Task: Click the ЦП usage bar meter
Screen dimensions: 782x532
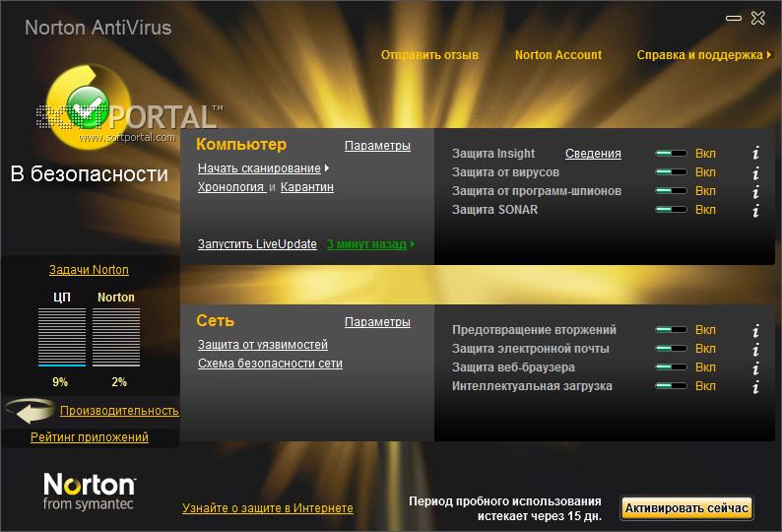Action: click(x=62, y=337)
